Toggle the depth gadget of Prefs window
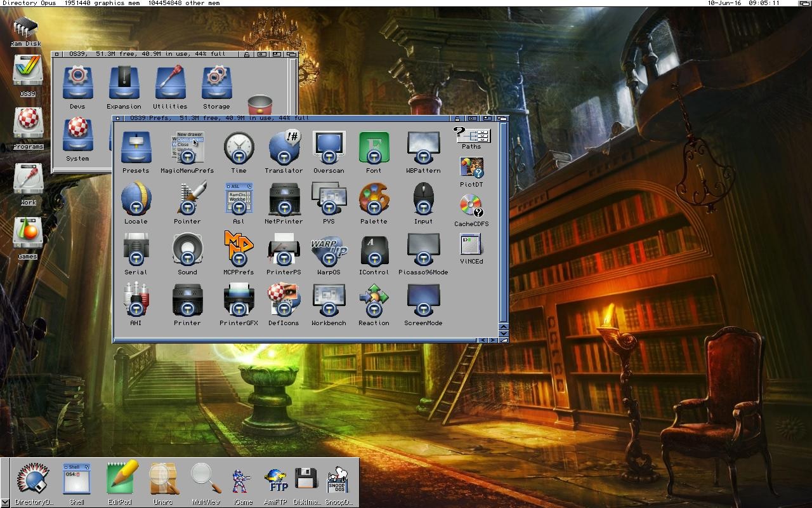The height and width of the screenshot is (508, 812). [x=503, y=118]
